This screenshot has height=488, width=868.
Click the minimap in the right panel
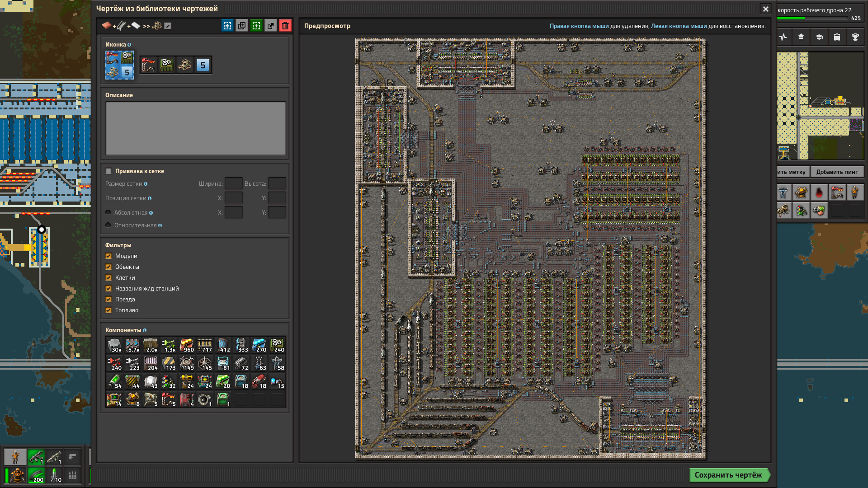[x=820, y=106]
